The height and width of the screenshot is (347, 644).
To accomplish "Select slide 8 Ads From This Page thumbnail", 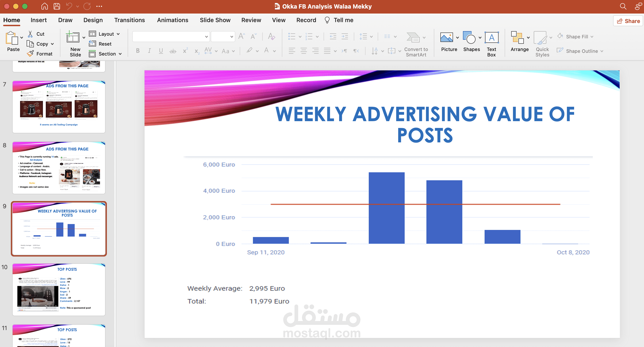I will (x=59, y=168).
